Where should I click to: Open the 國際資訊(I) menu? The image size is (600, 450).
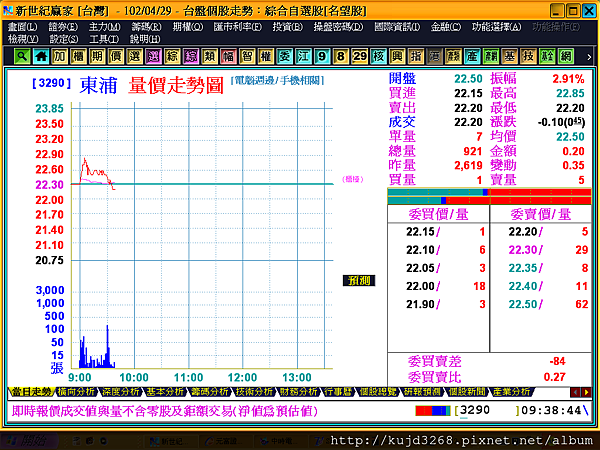point(397,27)
